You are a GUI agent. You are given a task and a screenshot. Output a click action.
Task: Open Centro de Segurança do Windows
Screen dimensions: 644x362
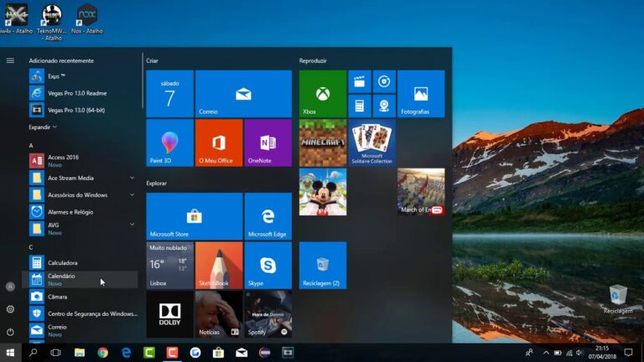pyautogui.click(x=81, y=313)
